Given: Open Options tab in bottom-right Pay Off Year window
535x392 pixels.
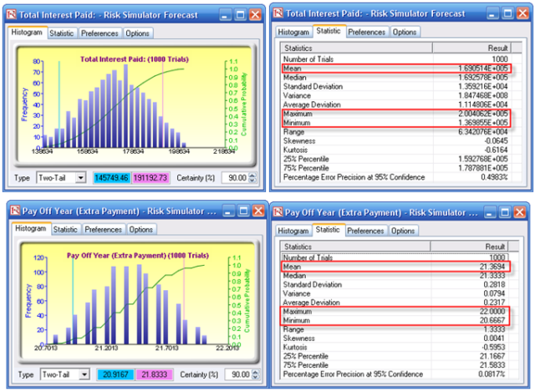Looking at the screenshot, I should point(403,231).
